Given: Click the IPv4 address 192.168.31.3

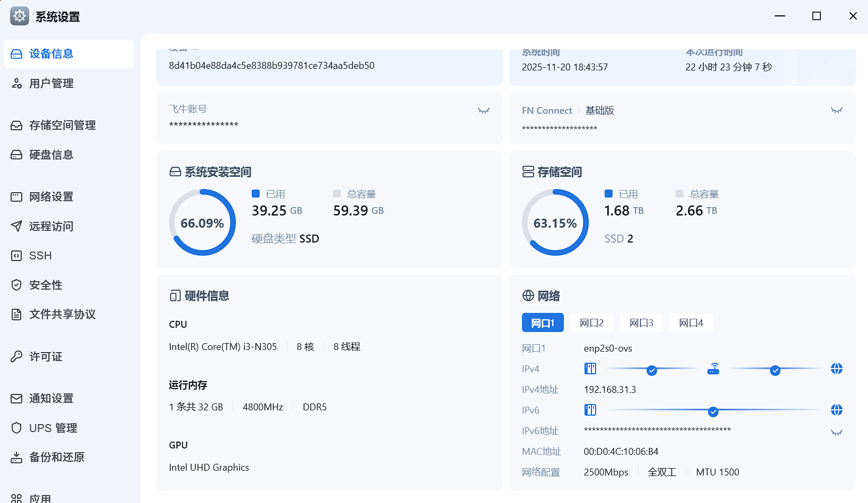Looking at the screenshot, I should click(610, 390).
